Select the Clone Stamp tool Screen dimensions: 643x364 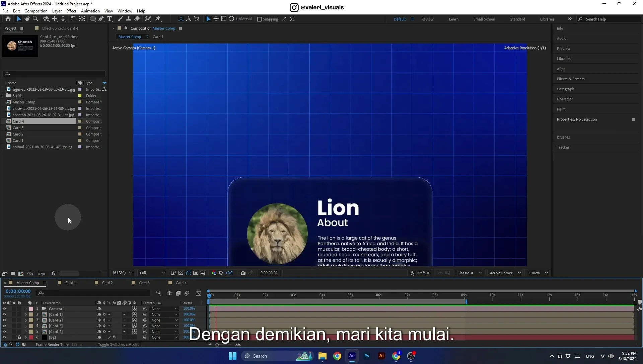tap(128, 19)
